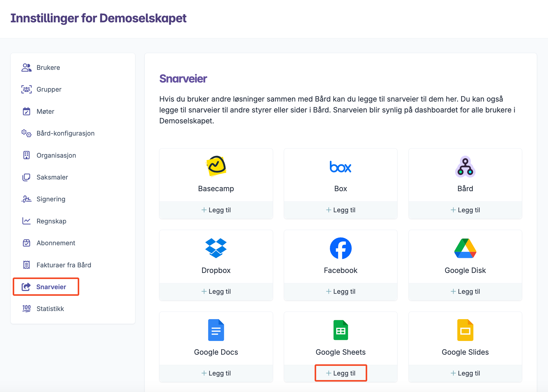Click Legg til under Box
Image resolution: width=548 pixels, height=392 pixels.
pos(341,210)
